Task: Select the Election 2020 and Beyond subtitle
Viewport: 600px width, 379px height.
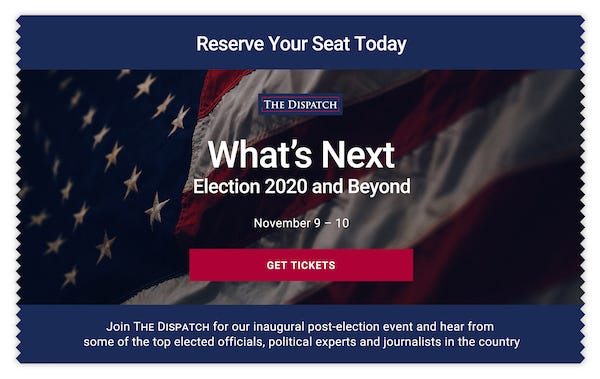Action: click(302, 187)
